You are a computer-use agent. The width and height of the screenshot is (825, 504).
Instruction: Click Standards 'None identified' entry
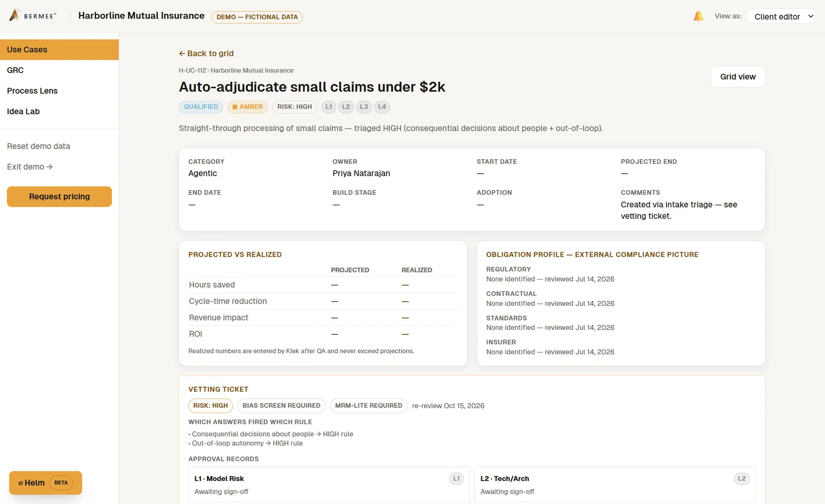[550, 328]
